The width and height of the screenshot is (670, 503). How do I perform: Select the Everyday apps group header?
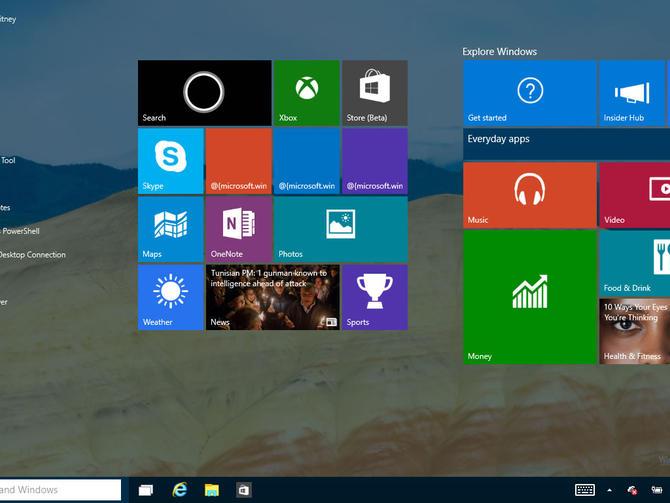click(567, 144)
